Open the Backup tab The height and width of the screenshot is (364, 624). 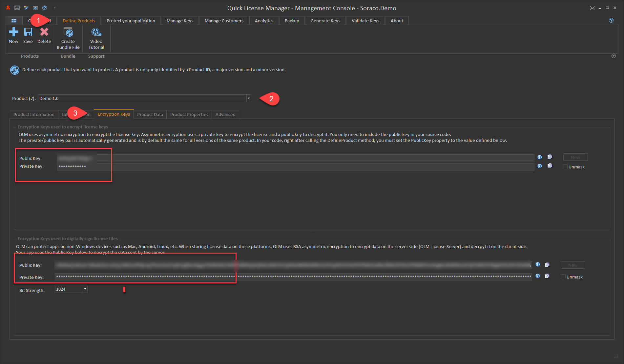pos(292,21)
